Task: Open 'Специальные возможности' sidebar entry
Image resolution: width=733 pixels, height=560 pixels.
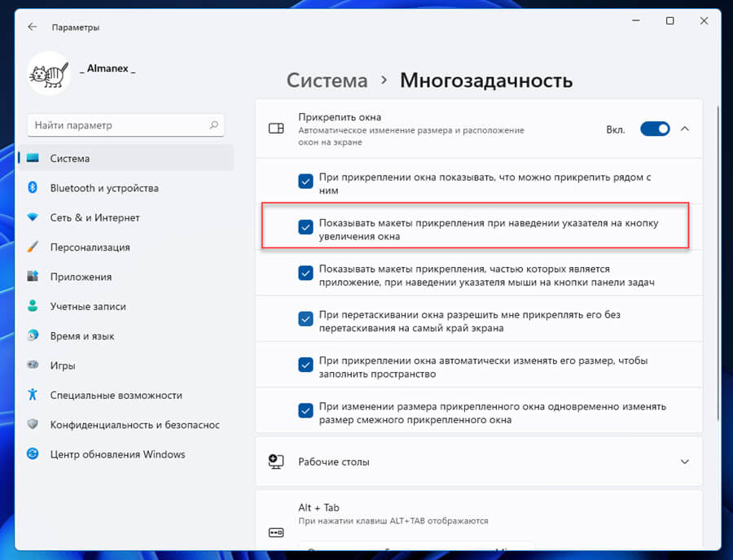Action: pyautogui.click(x=126, y=395)
